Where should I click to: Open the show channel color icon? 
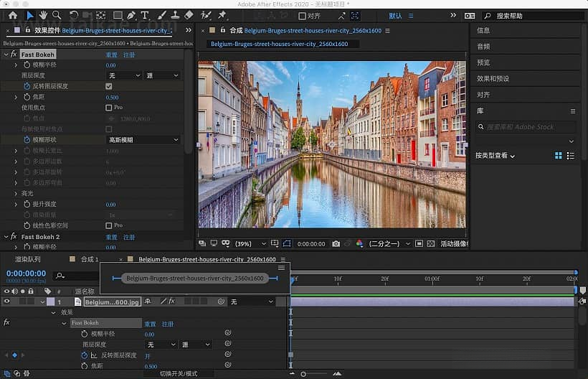(x=359, y=244)
